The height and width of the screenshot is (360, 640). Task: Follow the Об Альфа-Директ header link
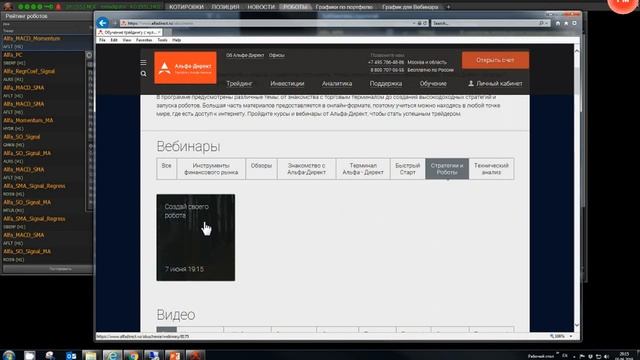click(x=245, y=55)
